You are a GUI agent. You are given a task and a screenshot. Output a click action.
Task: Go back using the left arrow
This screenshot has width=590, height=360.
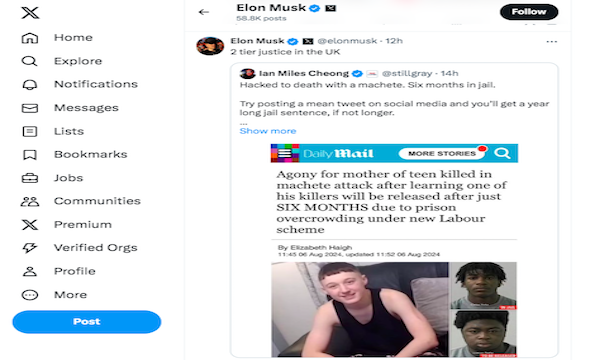click(204, 12)
